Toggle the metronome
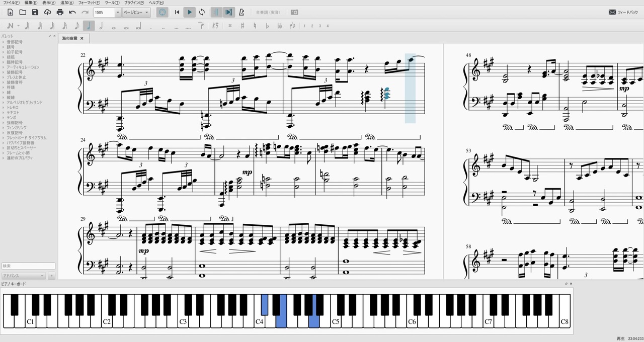Screen dimensions: 644x342 coord(242,12)
